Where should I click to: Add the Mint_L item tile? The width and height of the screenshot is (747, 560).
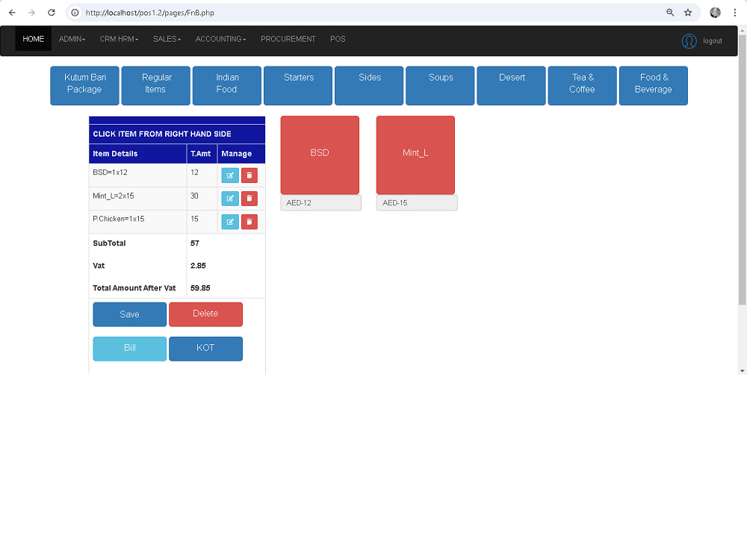[x=415, y=155]
